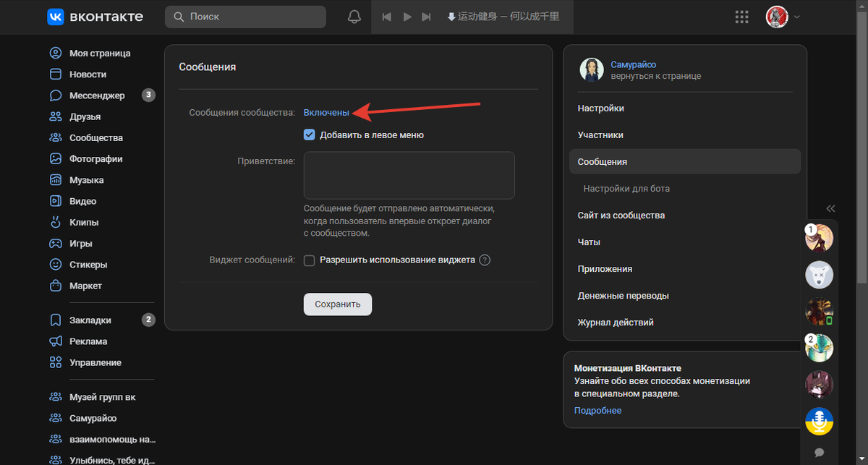Select Сообщения in settings menu
The width and height of the screenshot is (868, 465).
click(685, 162)
